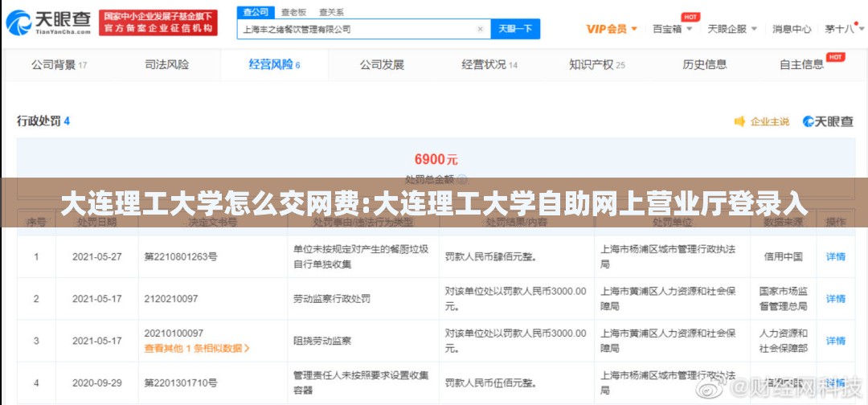Click the 劳动监察行政处罚 reason cell
Image resolution: width=868 pixels, height=405 pixels.
click(332, 299)
